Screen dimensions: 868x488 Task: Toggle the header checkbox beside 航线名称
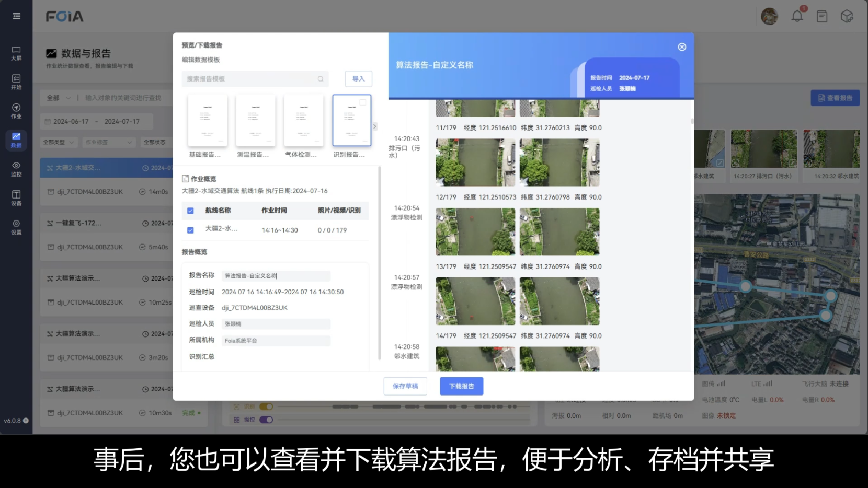pyautogui.click(x=190, y=211)
